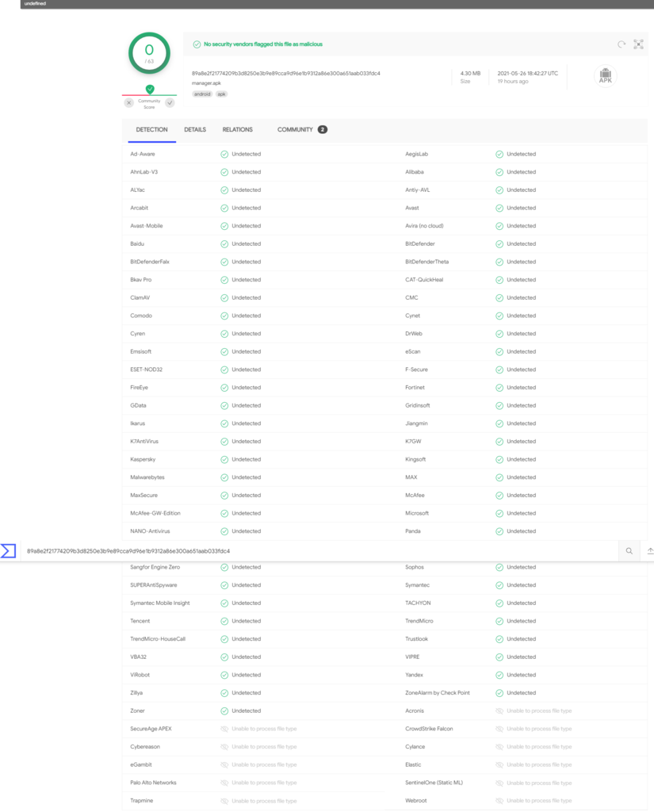
Task: Open the Relations tab
Action: tap(237, 129)
